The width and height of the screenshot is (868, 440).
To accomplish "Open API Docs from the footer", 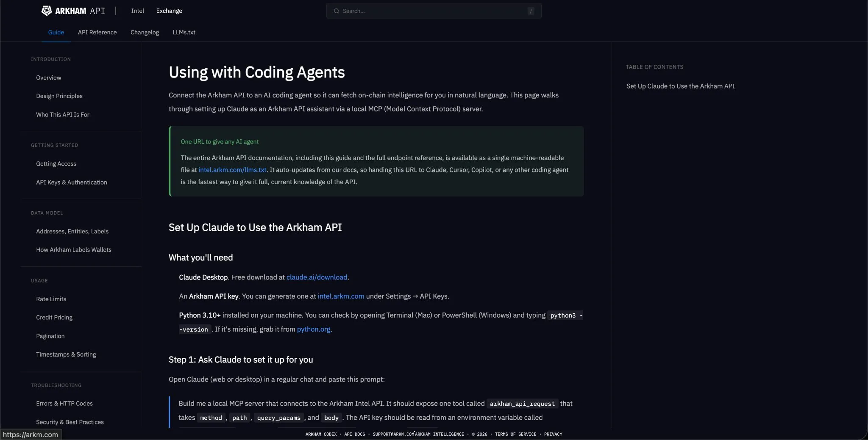I will (x=355, y=434).
